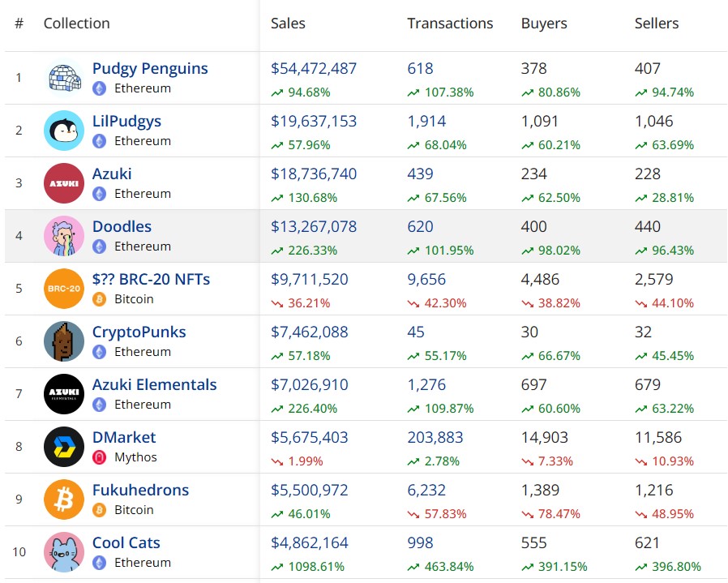Open the Cool Cats collection link
Viewport: 728px width, 583px height.
click(126, 542)
